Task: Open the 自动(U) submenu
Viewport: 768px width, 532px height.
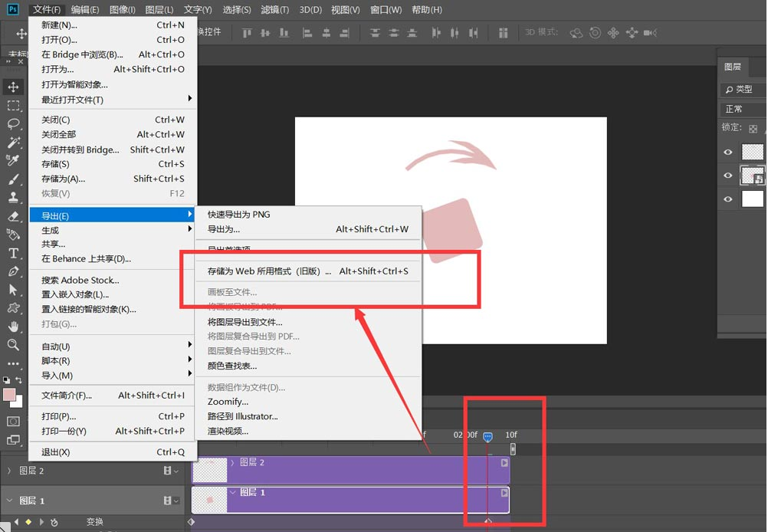Action: (113, 346)
